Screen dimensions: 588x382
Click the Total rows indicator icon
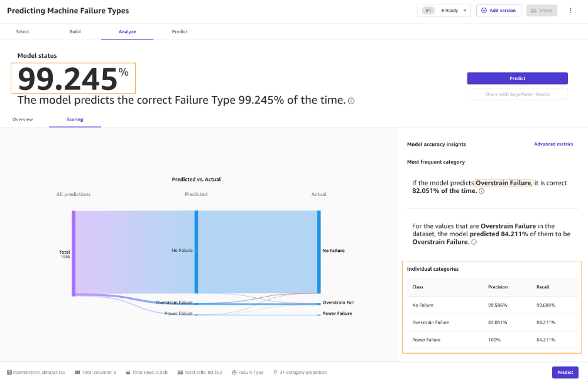tap(128, 372)
